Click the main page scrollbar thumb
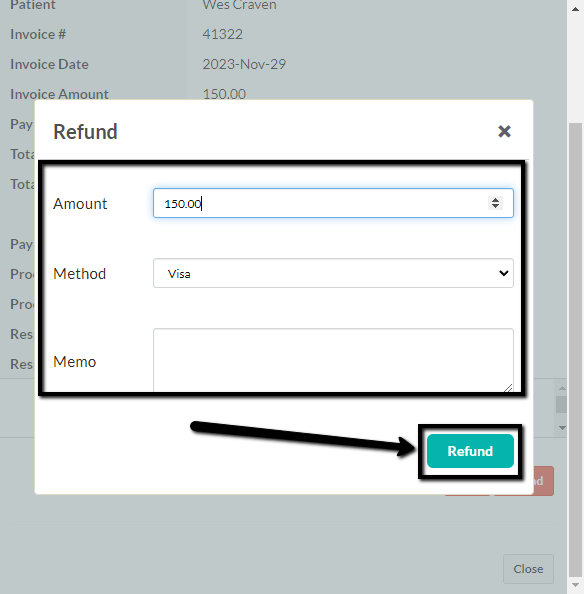 [575, 350]
